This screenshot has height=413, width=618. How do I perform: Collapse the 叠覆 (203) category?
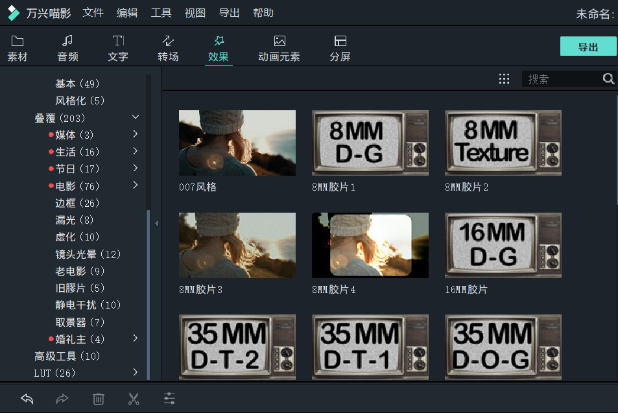tap(135, 118)
